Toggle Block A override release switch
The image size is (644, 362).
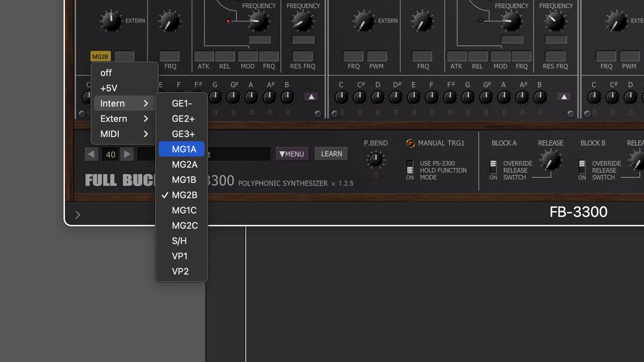point(493,167)
